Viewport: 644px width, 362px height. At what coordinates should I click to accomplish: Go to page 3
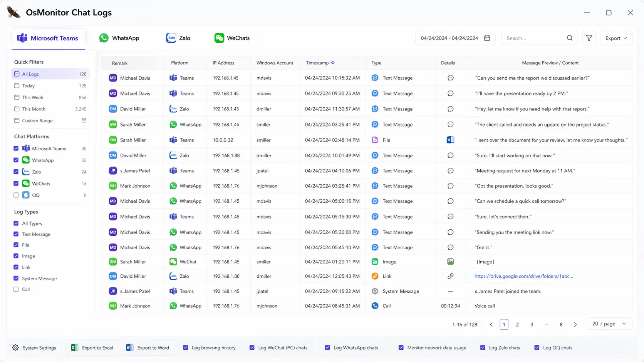(x=532, y=325)
